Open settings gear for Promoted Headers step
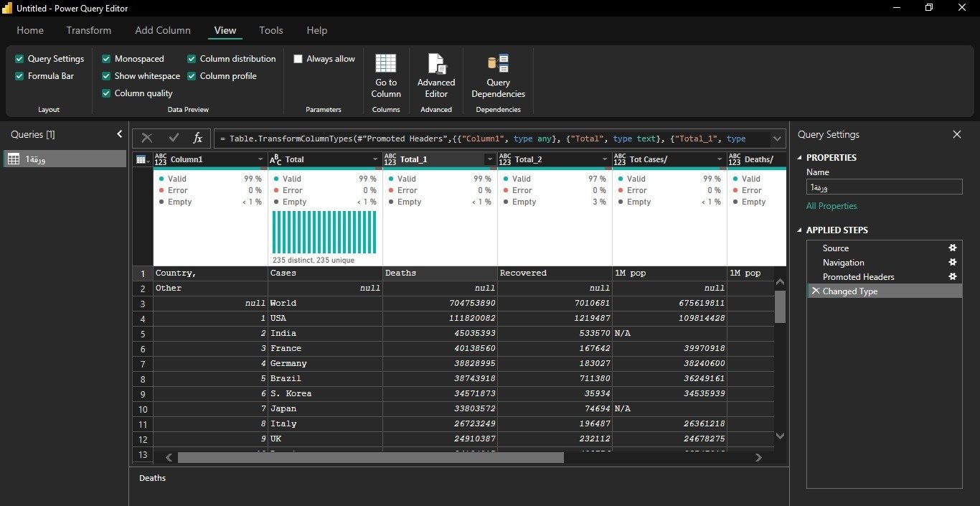Screen dimensions: 980x506 (x=953, y=276)
